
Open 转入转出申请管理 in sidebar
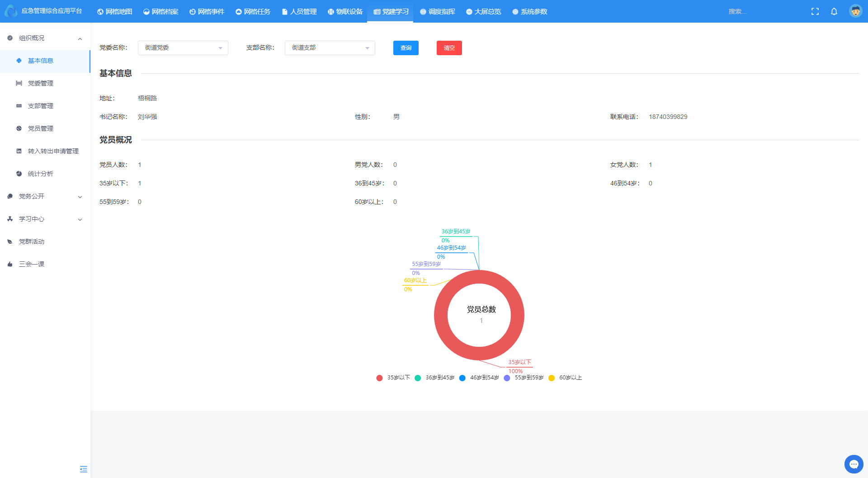tap(45, 151)
